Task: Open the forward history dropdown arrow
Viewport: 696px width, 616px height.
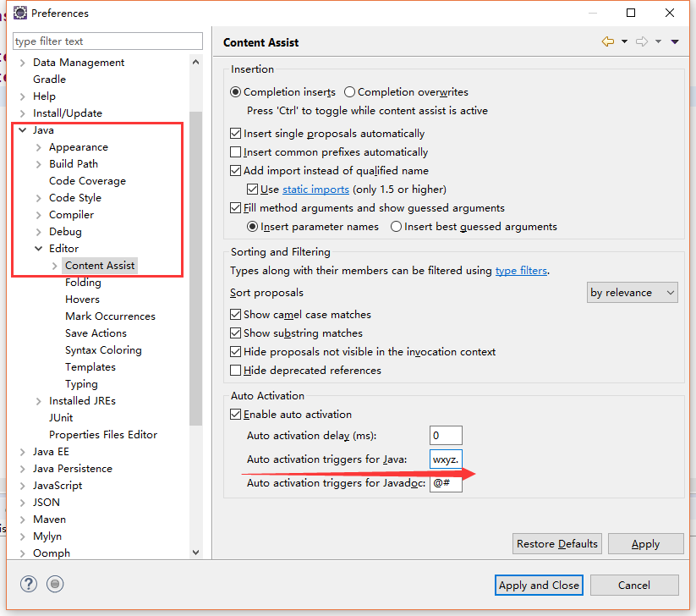Action: click(658, 41)
